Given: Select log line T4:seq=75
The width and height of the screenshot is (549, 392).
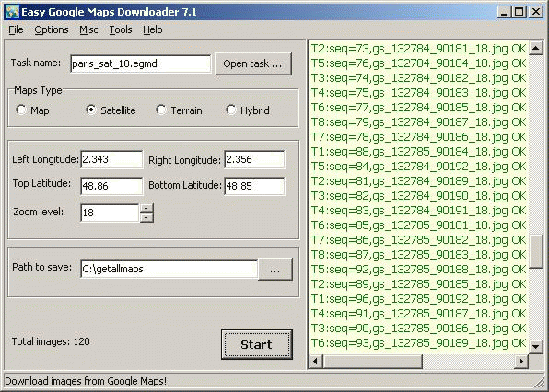Looking at the screenshot, I should coord(418,93).
